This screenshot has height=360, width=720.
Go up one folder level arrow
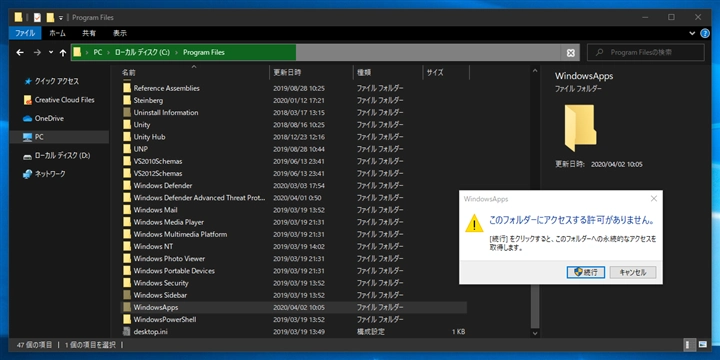click(x=63, y=53)
